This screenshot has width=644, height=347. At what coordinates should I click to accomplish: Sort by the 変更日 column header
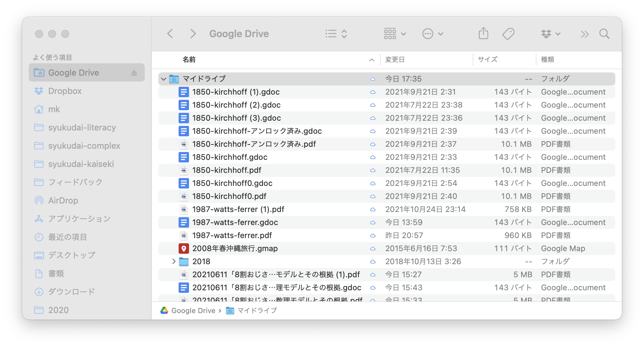(x=395, y=59)
